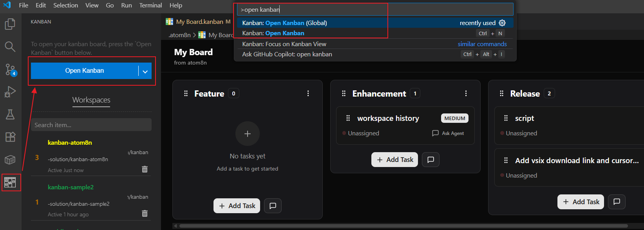Open the Search view in activity bar

tap(10, 47)
